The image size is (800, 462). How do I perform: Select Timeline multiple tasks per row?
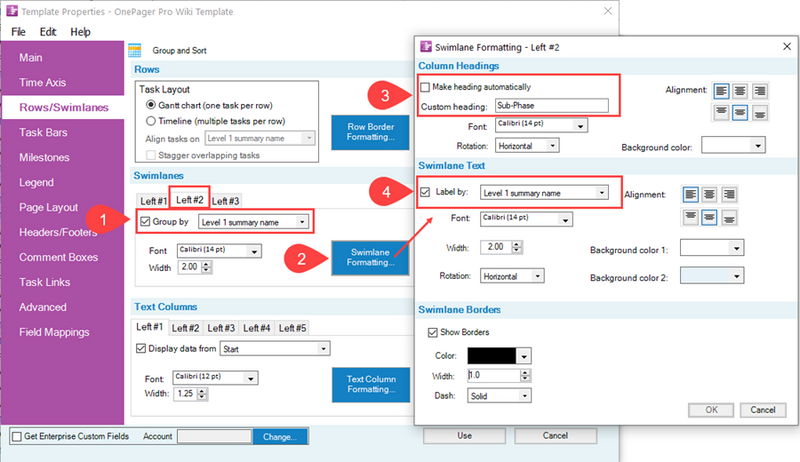151,121
